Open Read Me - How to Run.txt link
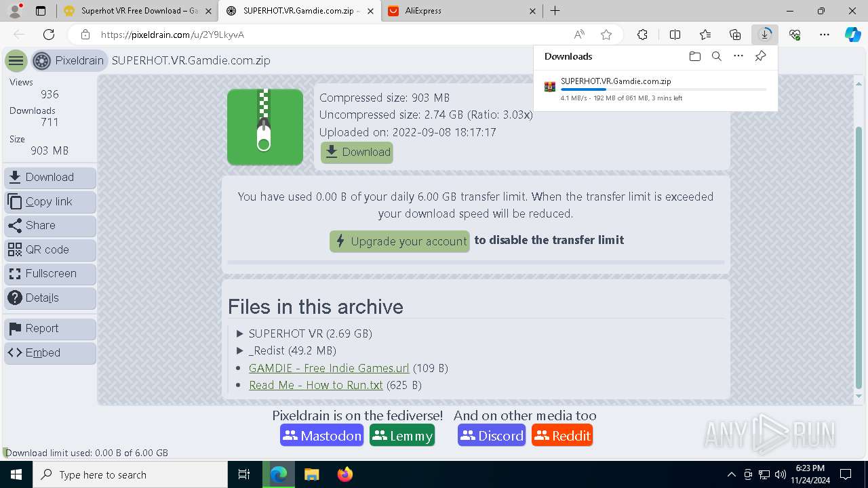This screenshot has width=868, height=488. click(316, 385)
